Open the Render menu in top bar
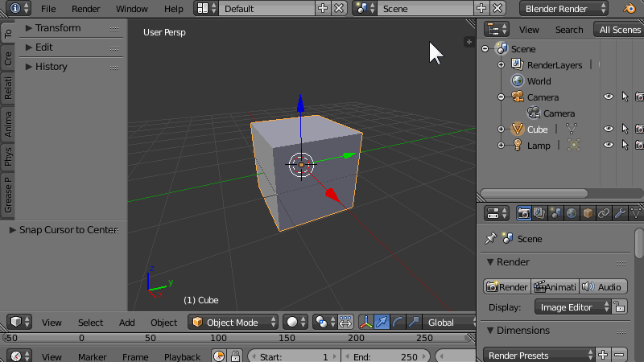The image size is (644, 362). (86, 9)
